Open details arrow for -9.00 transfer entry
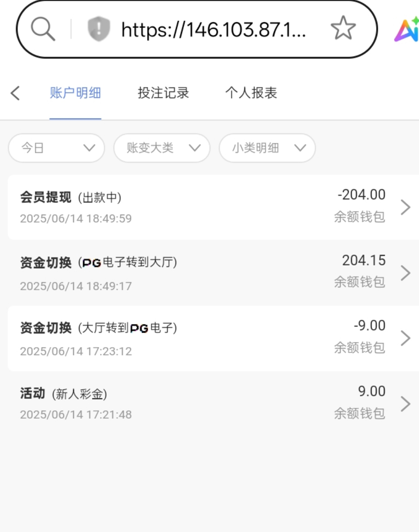Screen dimensions: 419x532 (x=405, y=338)
